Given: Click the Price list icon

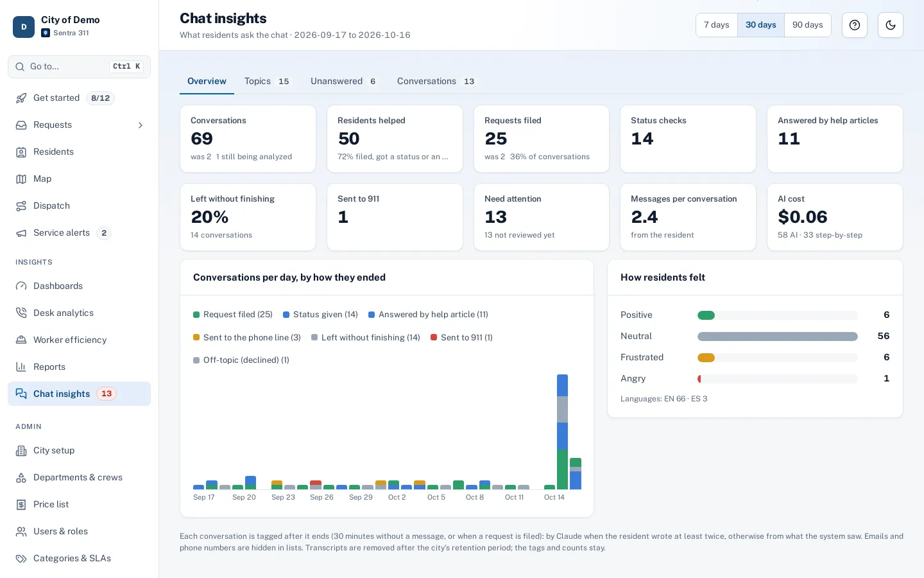Looking at the screenshot, I should click(21, 505).
